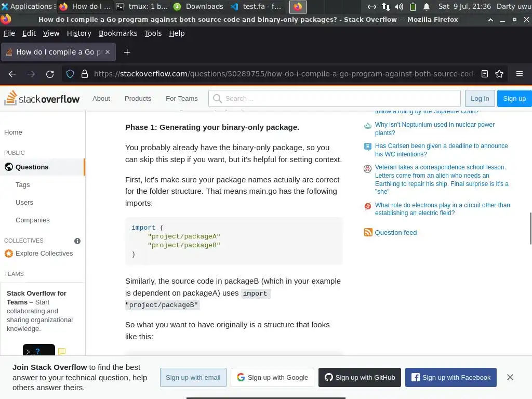This screenshot has width=532, height=399.
Task: Click the Question feed link
Action: pyautogui.click(x=395, y=232)
